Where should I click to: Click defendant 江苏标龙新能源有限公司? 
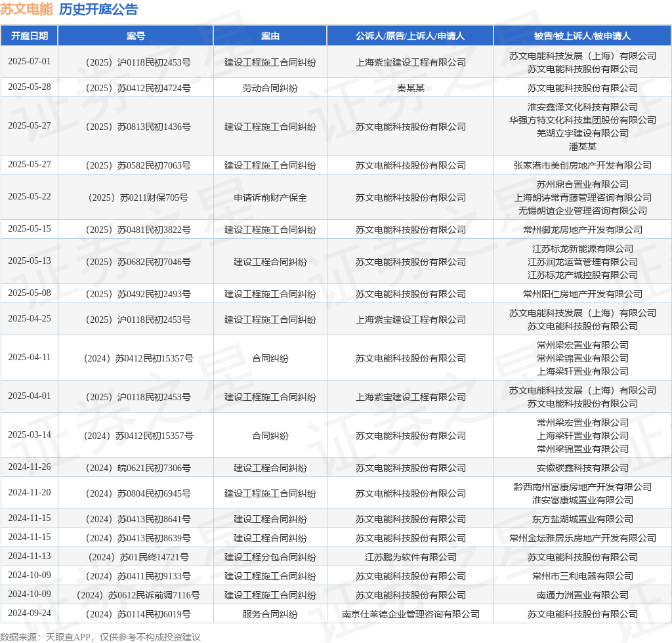583,249
